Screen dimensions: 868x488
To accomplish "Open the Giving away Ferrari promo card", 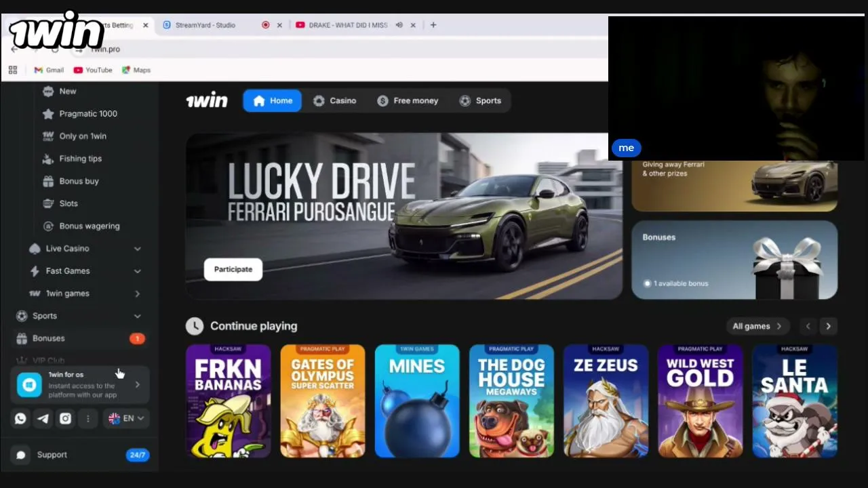I will pos(734,185).
